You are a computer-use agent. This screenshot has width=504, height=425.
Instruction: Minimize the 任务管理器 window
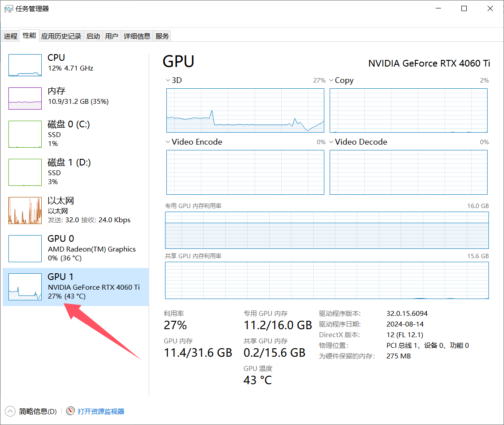[438, 9]
